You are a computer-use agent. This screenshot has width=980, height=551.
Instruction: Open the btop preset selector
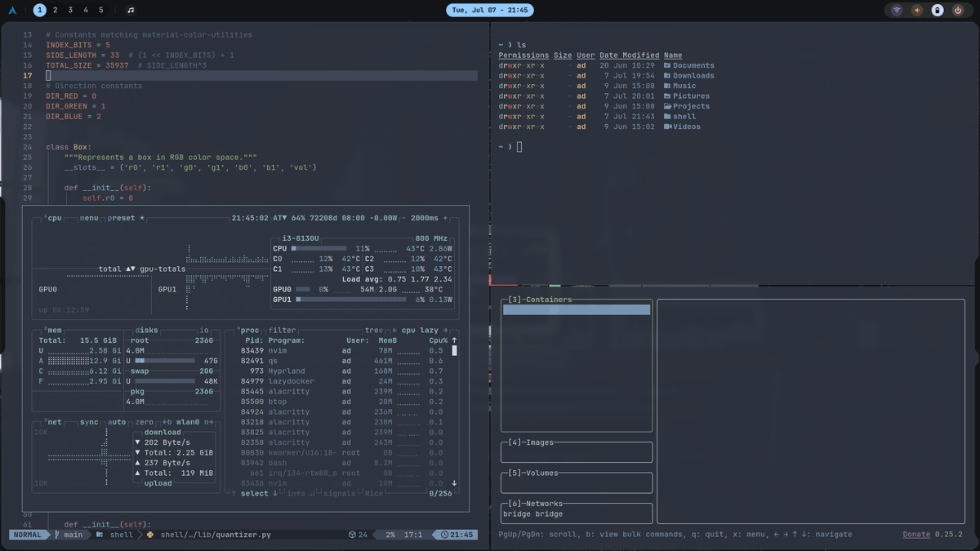pos(122,218)
